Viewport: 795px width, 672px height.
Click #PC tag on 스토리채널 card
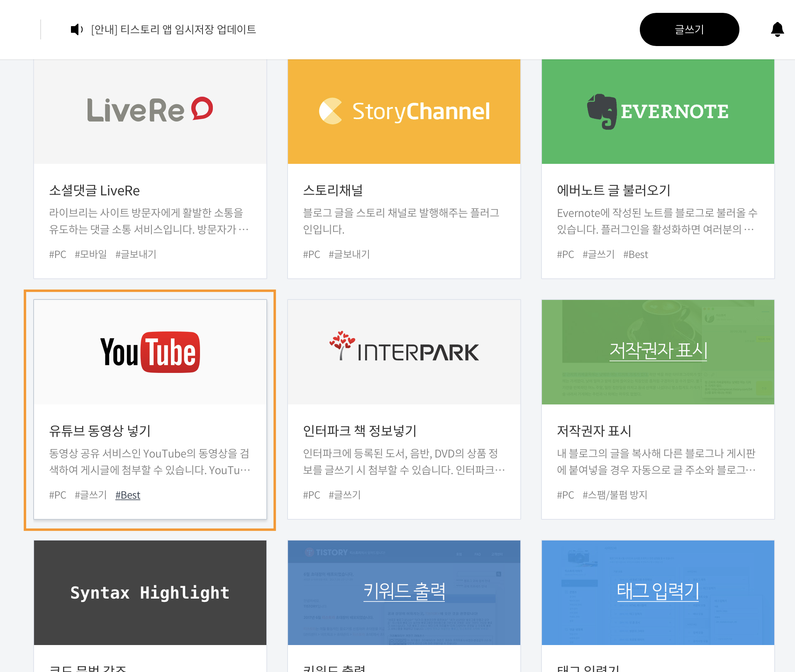coord(312,254)
